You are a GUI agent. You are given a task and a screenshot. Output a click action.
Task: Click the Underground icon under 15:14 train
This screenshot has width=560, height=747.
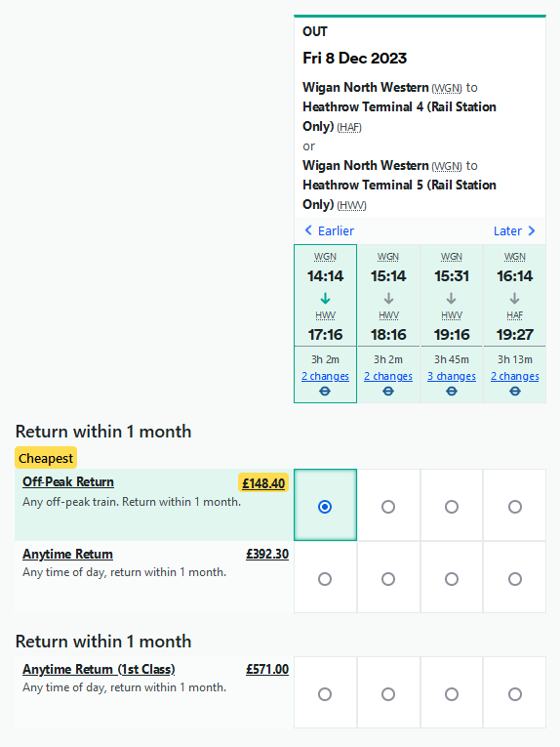[388, 392]
